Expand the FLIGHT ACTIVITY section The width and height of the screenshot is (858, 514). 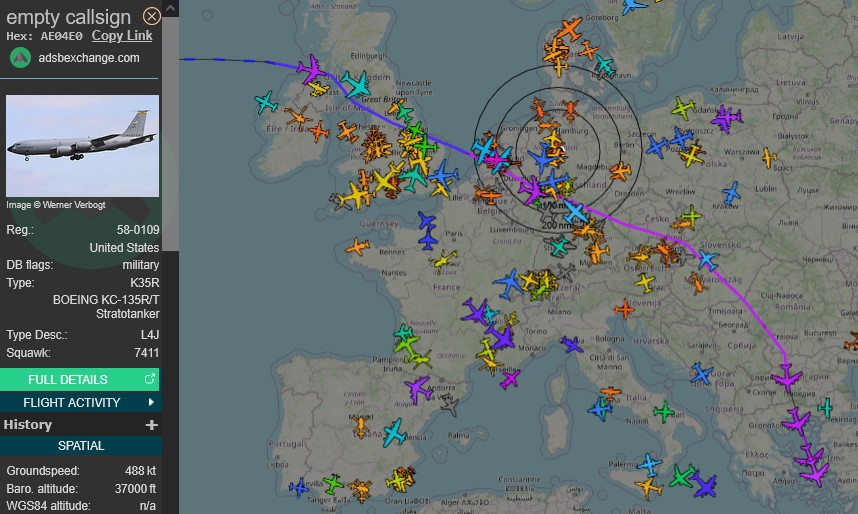[80, 402]
